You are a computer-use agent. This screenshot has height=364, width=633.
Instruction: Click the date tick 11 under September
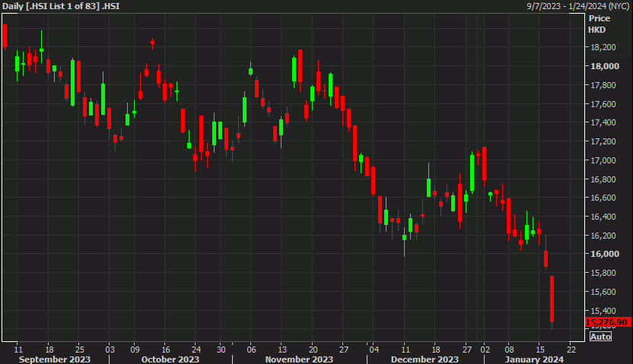pyautogui.click(x=18, y=350)
